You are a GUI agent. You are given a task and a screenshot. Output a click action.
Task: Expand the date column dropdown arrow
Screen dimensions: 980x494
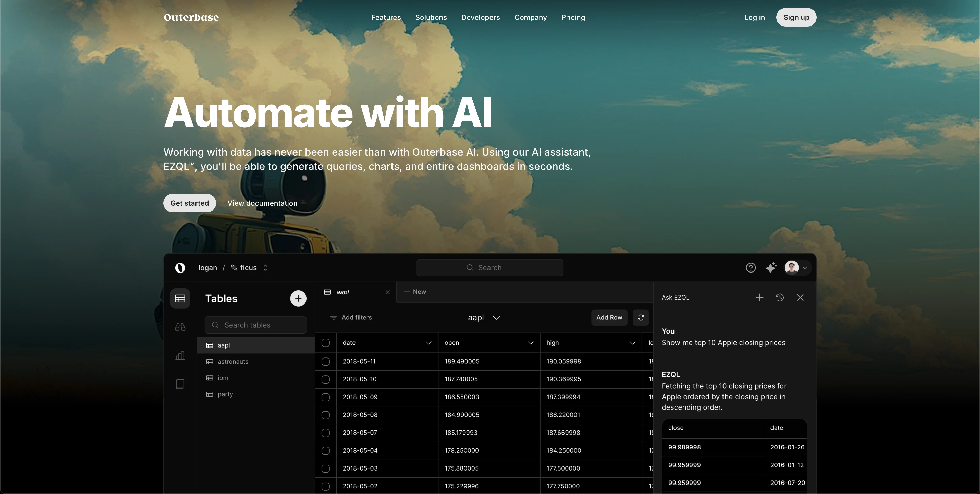pos(429,343)
